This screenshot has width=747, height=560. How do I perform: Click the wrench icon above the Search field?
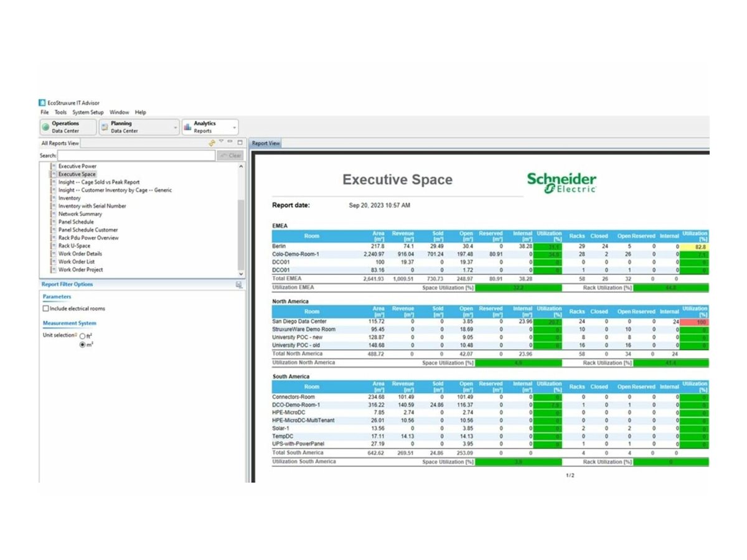pos(212,142)
